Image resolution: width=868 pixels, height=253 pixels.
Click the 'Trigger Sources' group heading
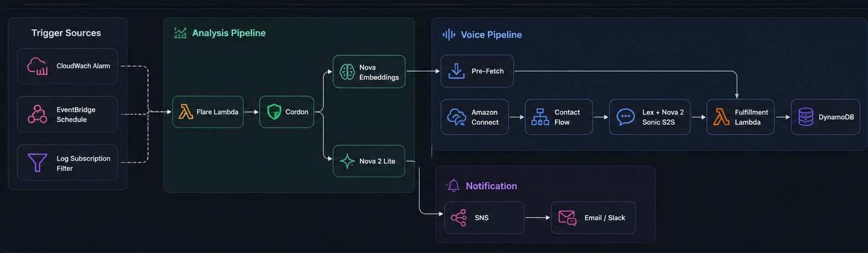pyautogui.click(x=66, y=33)
